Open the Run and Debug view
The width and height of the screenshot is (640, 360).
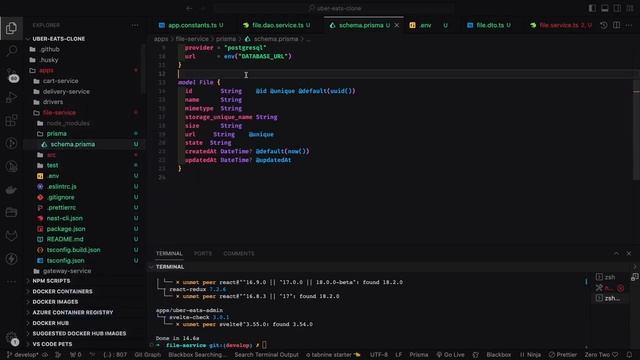(11, 98)
